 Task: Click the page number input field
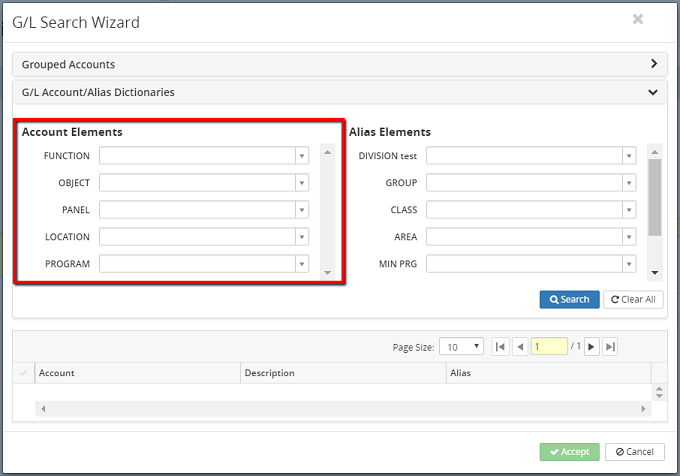548,347
